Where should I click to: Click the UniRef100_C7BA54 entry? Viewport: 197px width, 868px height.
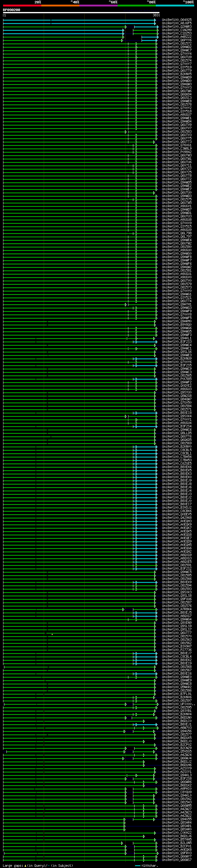177,457
